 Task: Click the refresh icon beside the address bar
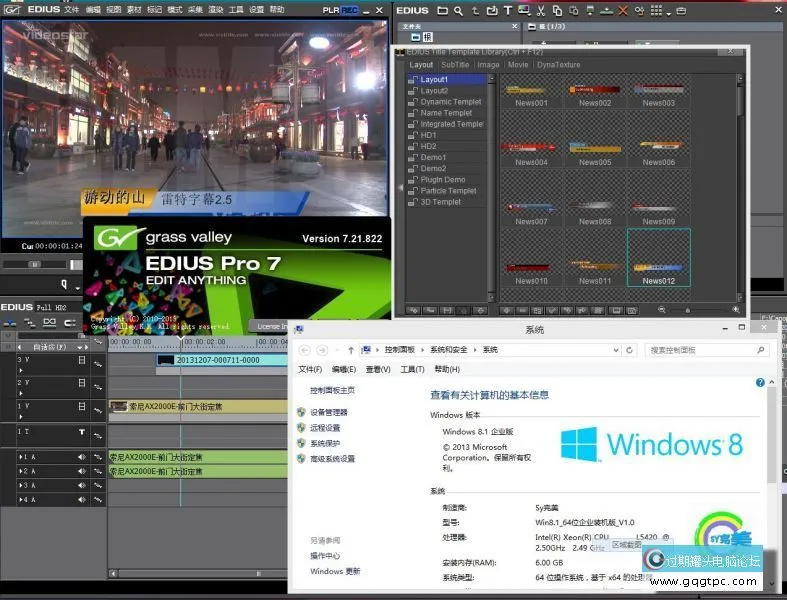click(x=632, y=350)
